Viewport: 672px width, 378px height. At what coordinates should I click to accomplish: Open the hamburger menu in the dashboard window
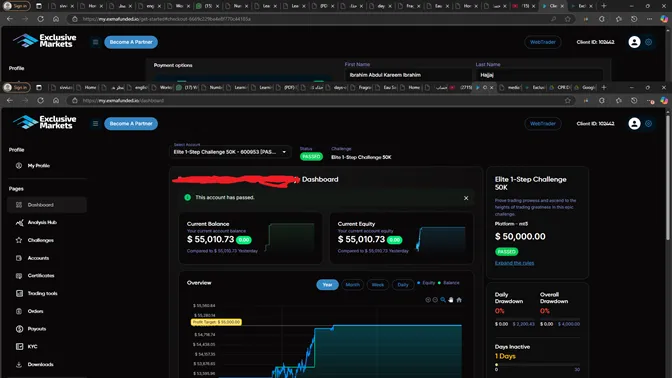coord(96,123)
